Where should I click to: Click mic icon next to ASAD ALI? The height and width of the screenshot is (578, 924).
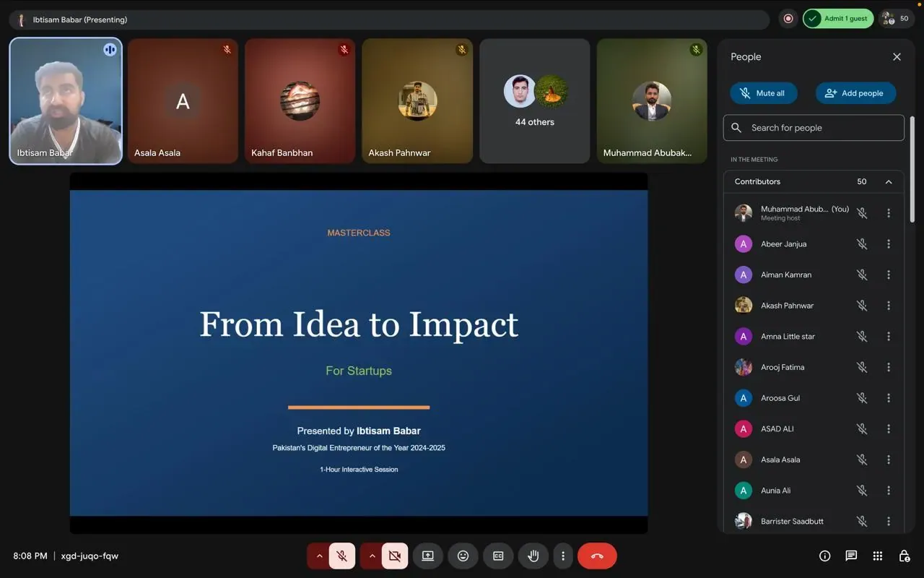coord(862,429)
